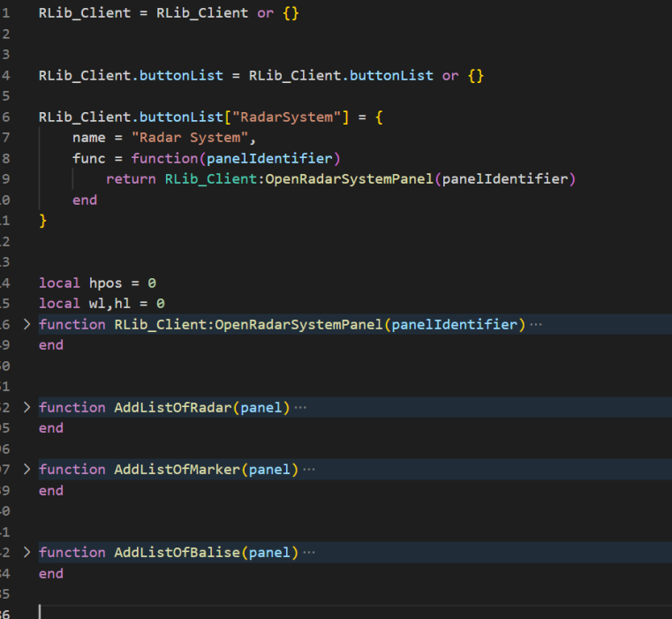672x619 pixels.
Task: Click the end keyword below AddListOfBalise
Action: [51, 573]
